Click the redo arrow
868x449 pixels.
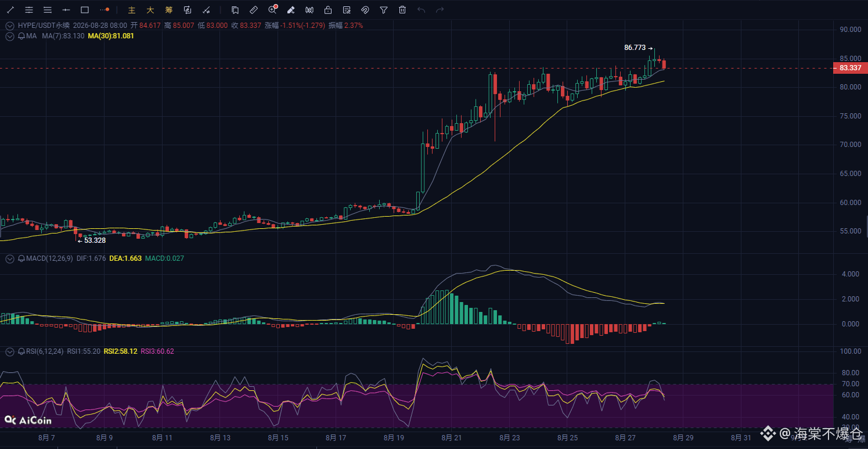pos(440,10)
